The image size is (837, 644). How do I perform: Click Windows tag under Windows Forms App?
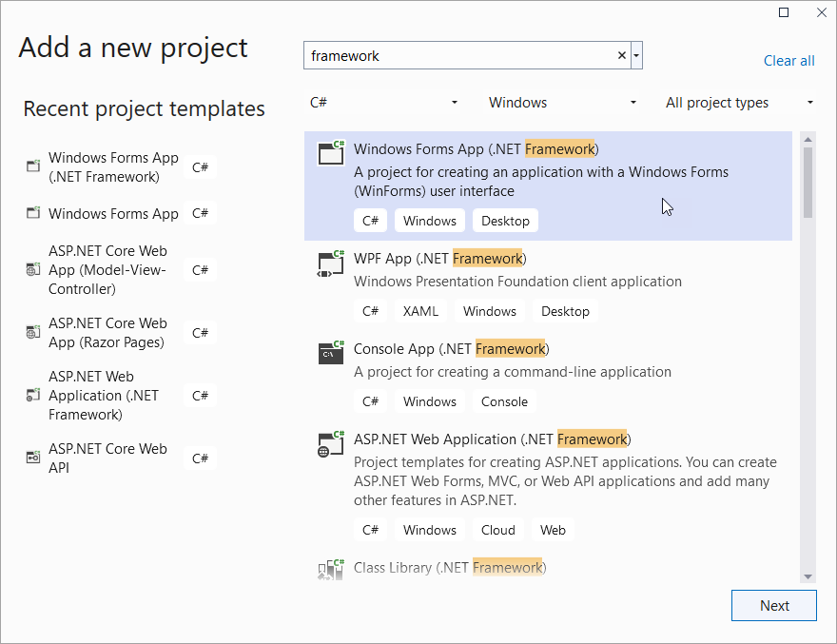point(429,221)
